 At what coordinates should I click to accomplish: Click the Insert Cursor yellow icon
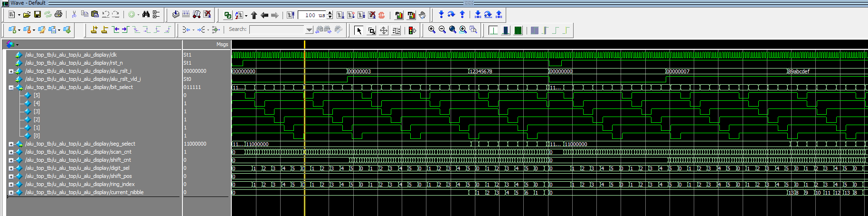[94, 29]
